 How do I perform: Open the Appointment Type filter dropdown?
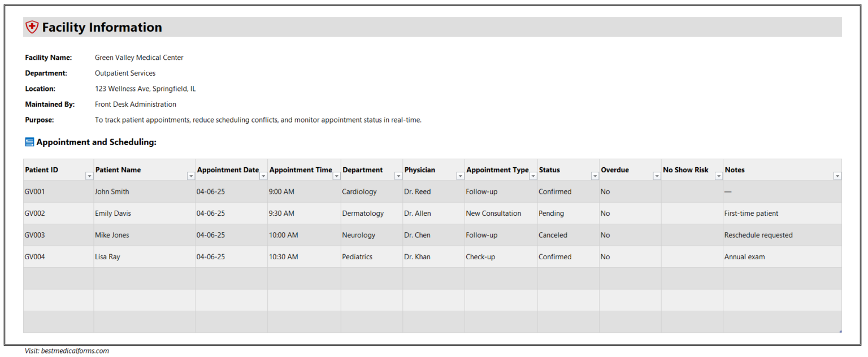pos(533,176)
